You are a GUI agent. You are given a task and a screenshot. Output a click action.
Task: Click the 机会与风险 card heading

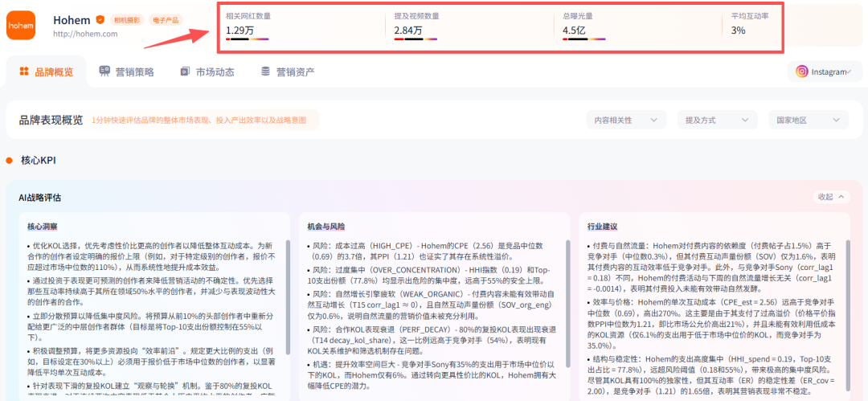coord(326,227)
